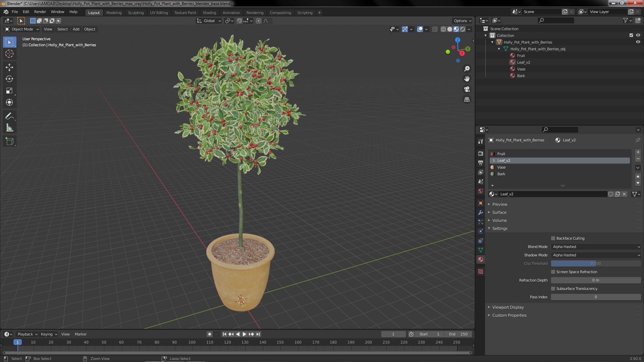The image size is (644, 362).
Task: Open the Tool properties tab
Action: click(x=481, y=141)
